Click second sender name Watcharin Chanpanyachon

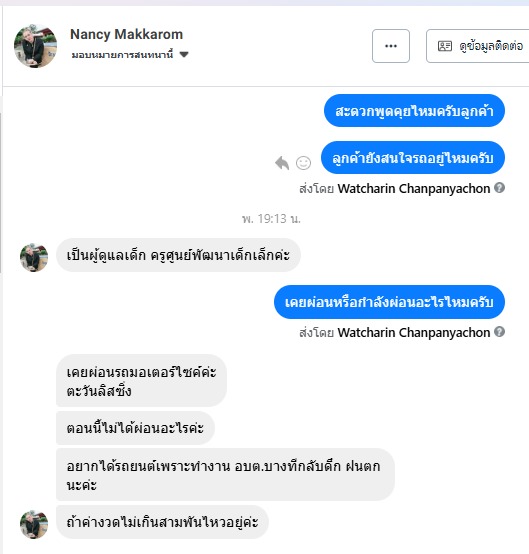(414, 332)
